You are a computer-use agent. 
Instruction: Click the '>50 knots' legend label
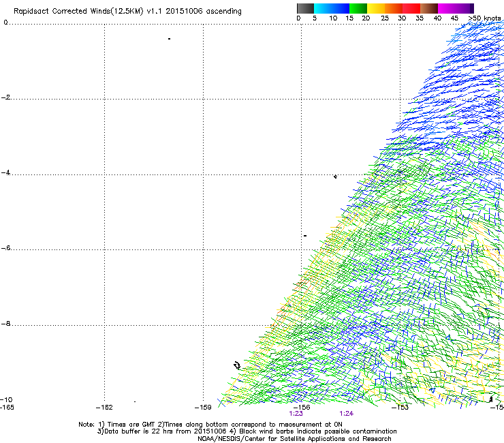pos(484,18)
